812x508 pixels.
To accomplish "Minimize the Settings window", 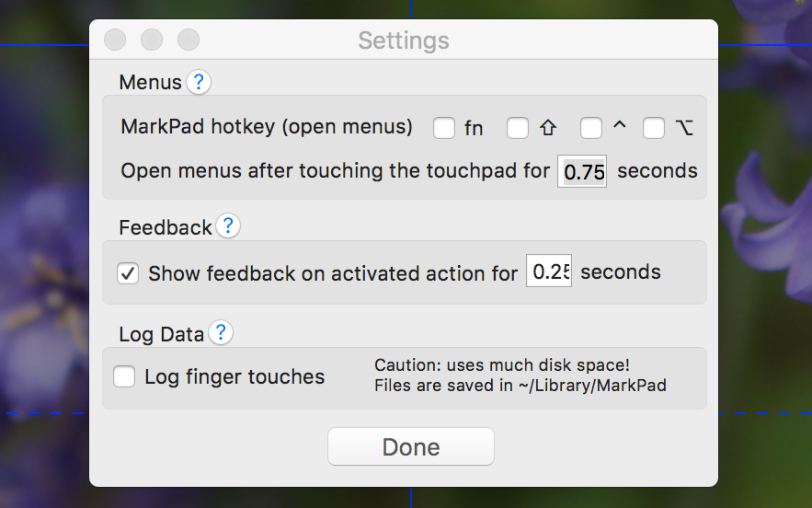I will tap(152, 40).
